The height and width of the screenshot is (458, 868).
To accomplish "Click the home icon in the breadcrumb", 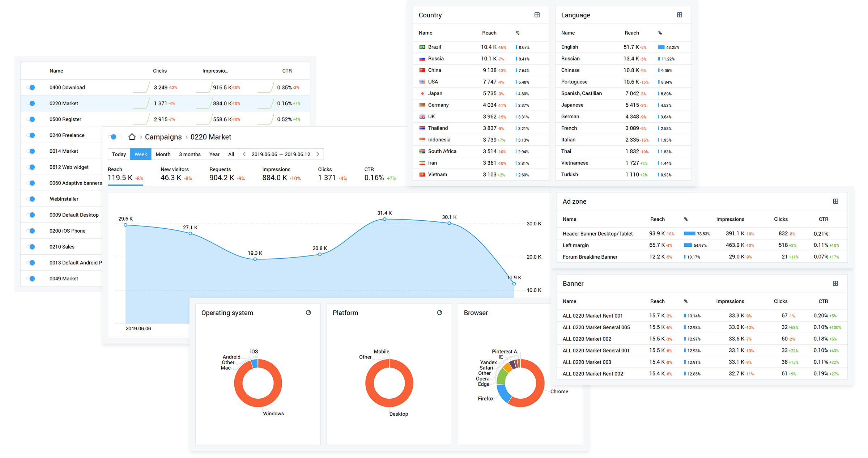I will pos(132,137).
